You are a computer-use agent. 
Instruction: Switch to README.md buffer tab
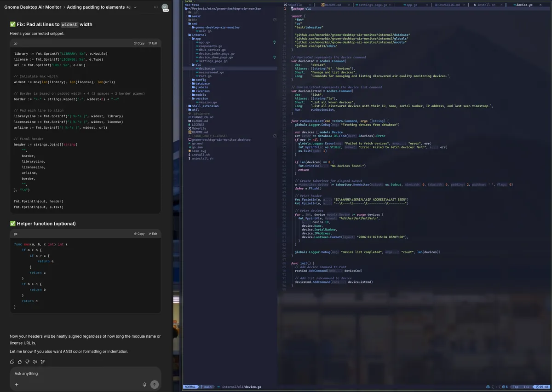pyautogui.click(x=330, y=5)
